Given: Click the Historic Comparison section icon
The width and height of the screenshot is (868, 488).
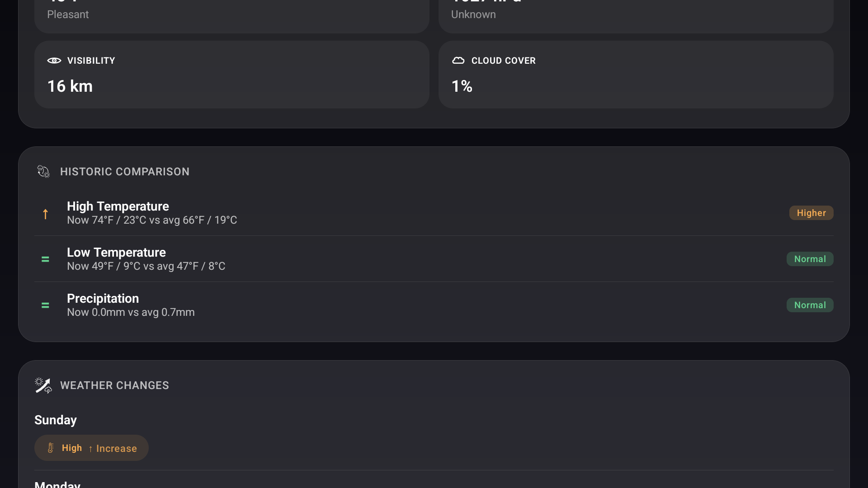Looking at the screenshot, I should point(43,172).
